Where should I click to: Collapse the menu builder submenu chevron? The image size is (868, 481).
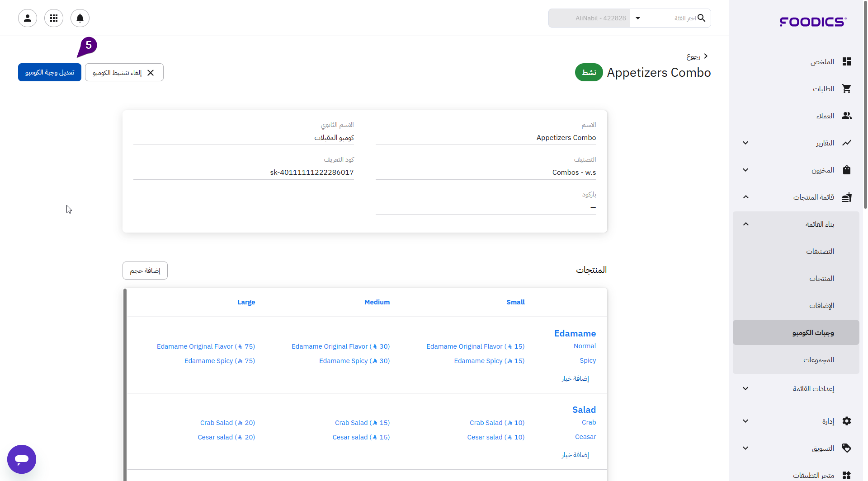[x=745, y=224]
